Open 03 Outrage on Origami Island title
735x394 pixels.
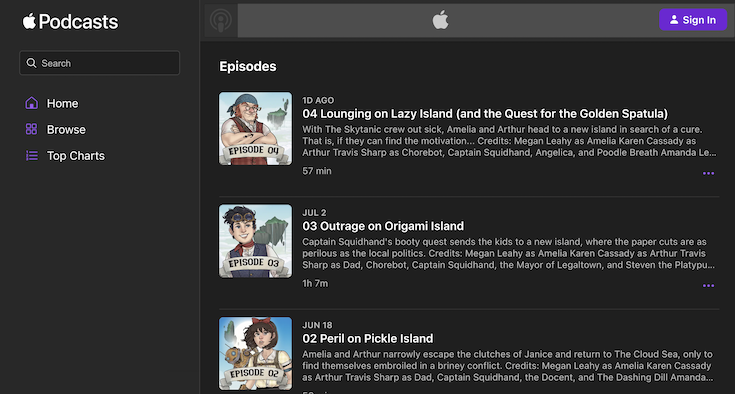tap(383, 226)
